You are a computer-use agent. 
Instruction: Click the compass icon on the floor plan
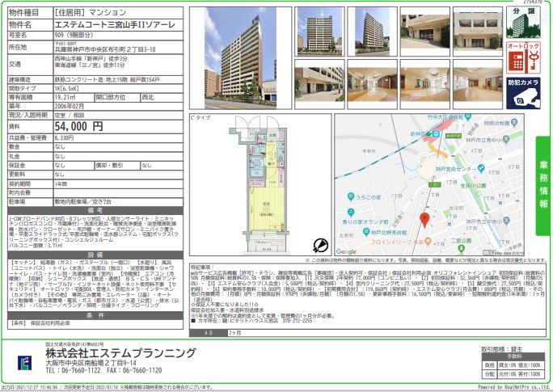320,245
